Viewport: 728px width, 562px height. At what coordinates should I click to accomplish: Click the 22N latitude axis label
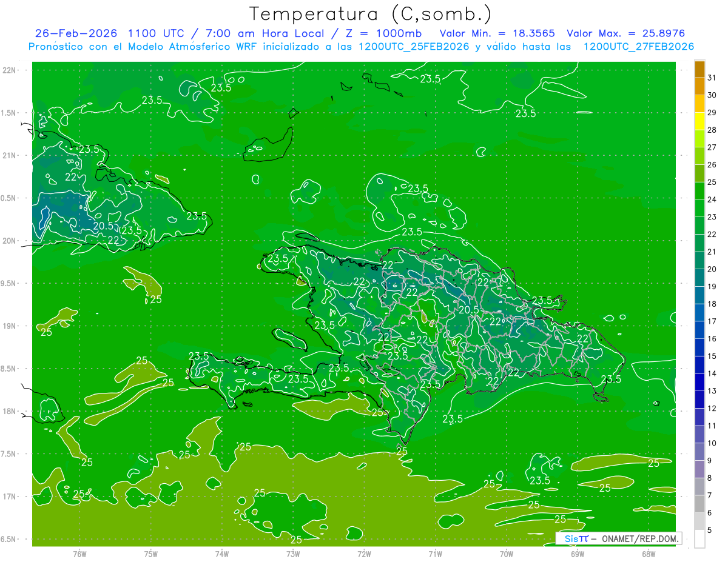(9, 70)
